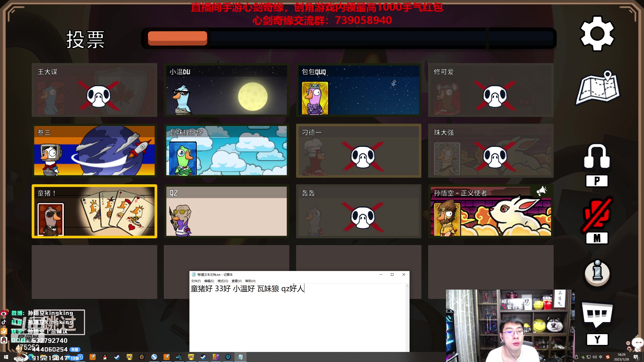The width and height of the screenshot is (644, 362).
Task: Click dead player 修可爱 card
Action: click(491, 90)
